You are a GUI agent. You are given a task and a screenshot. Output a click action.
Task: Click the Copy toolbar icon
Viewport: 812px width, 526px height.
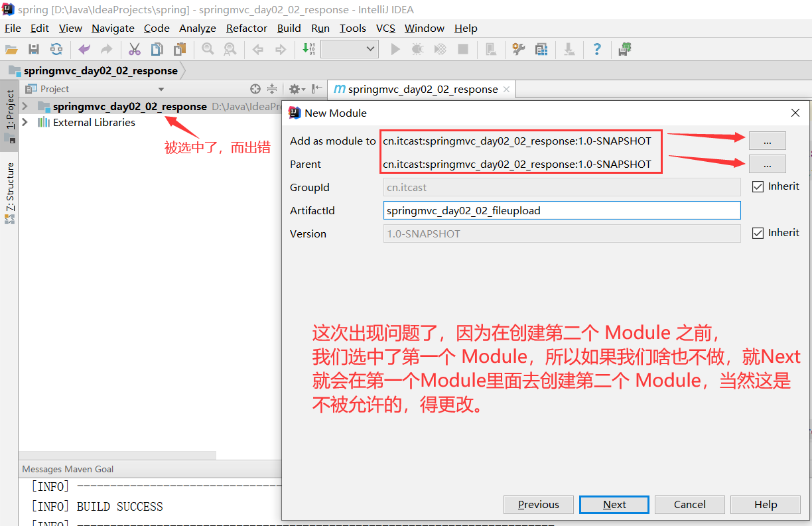tap(157, 49)
